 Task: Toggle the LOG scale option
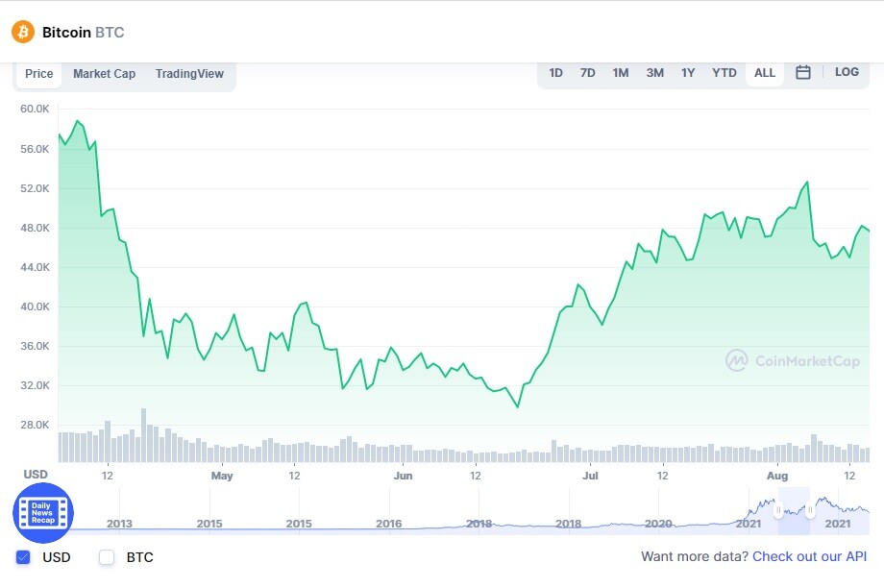(x=847, y=72)
